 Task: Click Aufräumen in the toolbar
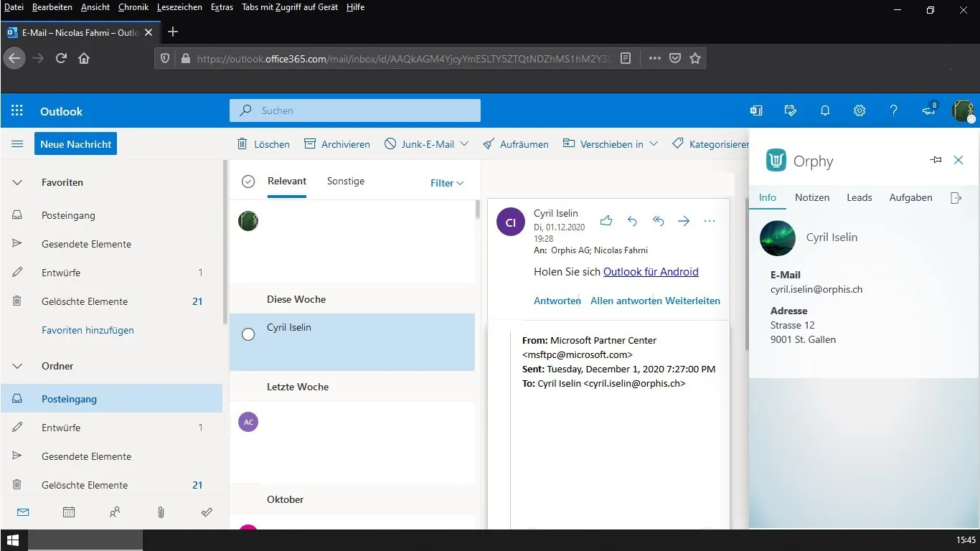516,144
